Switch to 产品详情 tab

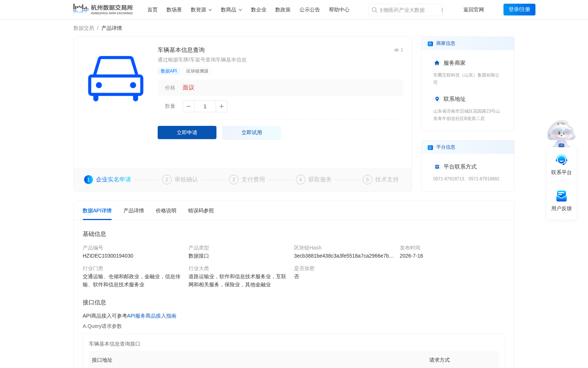pyautogui.click(x=134, y=210)
